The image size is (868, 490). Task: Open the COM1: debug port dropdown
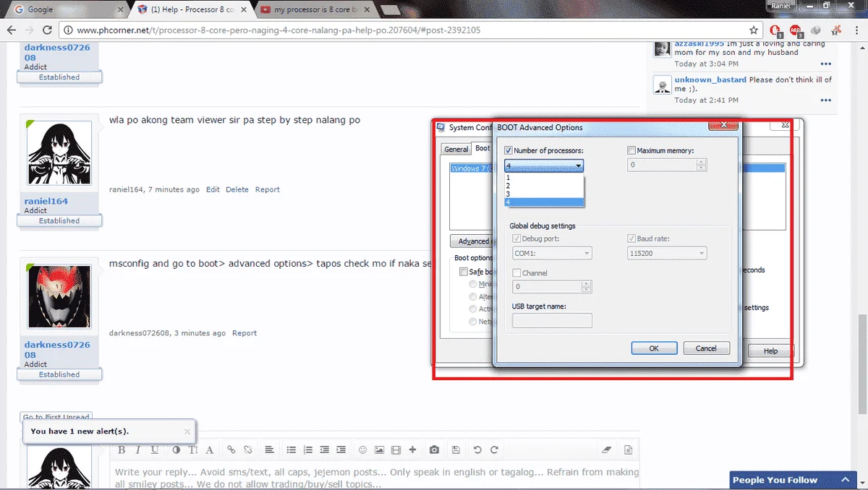pyautogui.click(x=552, y=254)
